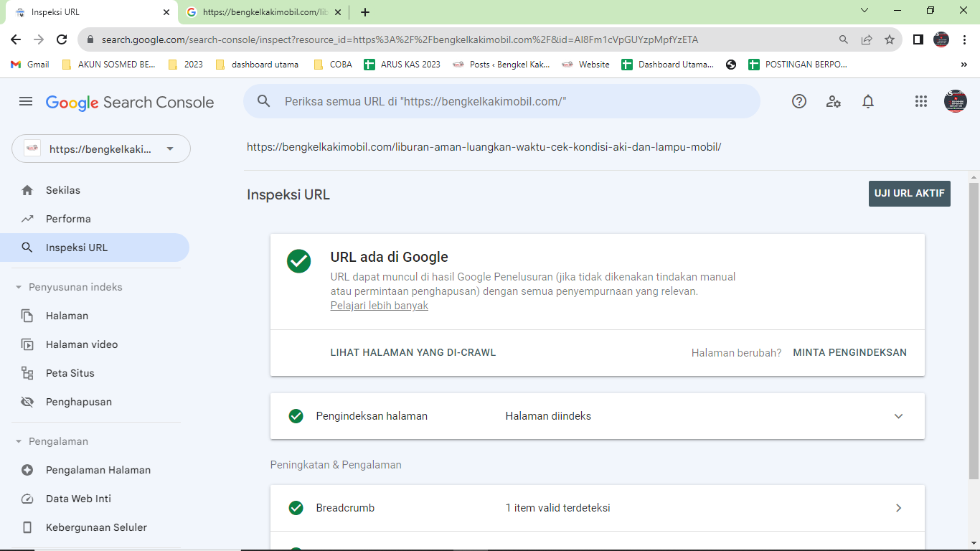Image resolution: width=980 pixels, height=551 pixels.
Task: Open the AKUN SOSMED BE... bookmark folder
Action: [108, 65]
